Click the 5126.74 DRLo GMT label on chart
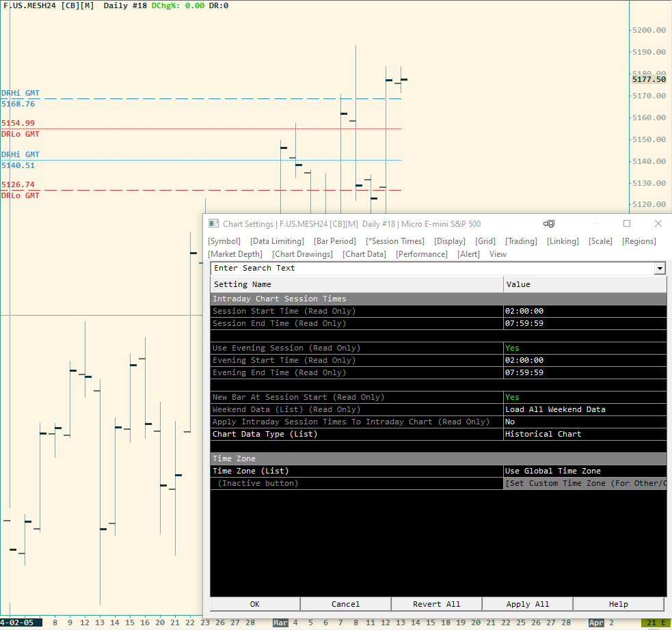The height and width of the screenshot is (630, 672). pos(20,190)
